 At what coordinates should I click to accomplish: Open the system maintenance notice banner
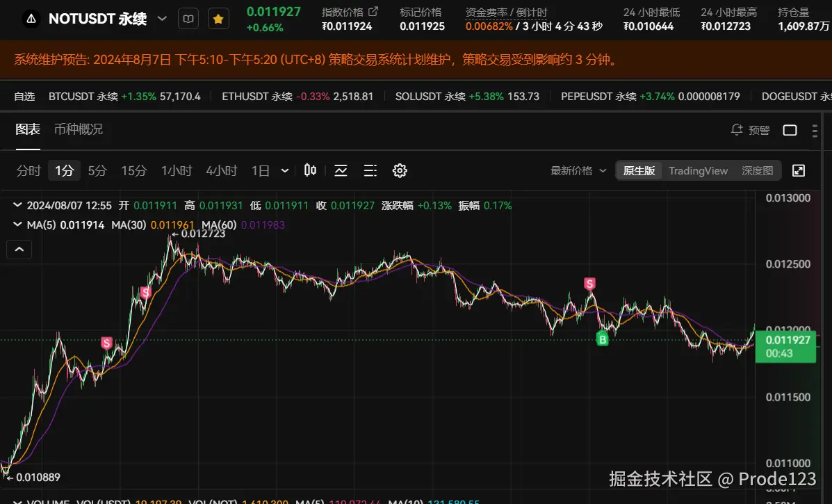[x=416, y=59]
